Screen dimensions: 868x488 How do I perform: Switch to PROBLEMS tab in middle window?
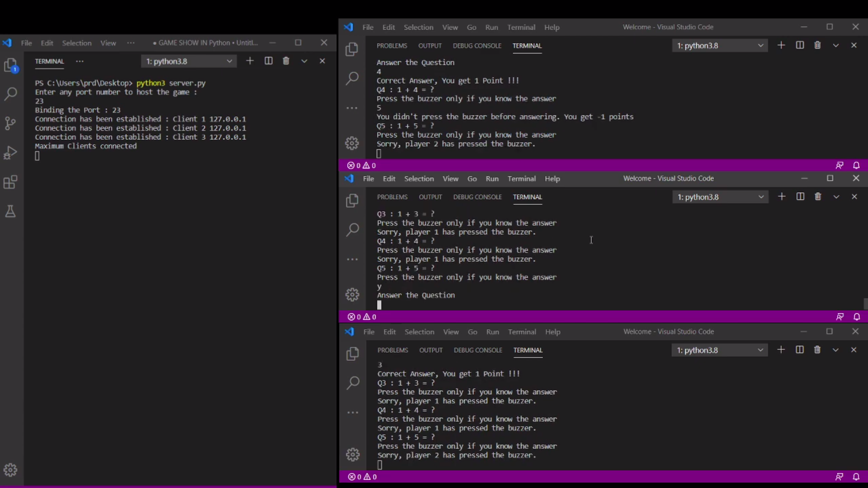coord(392,197)
